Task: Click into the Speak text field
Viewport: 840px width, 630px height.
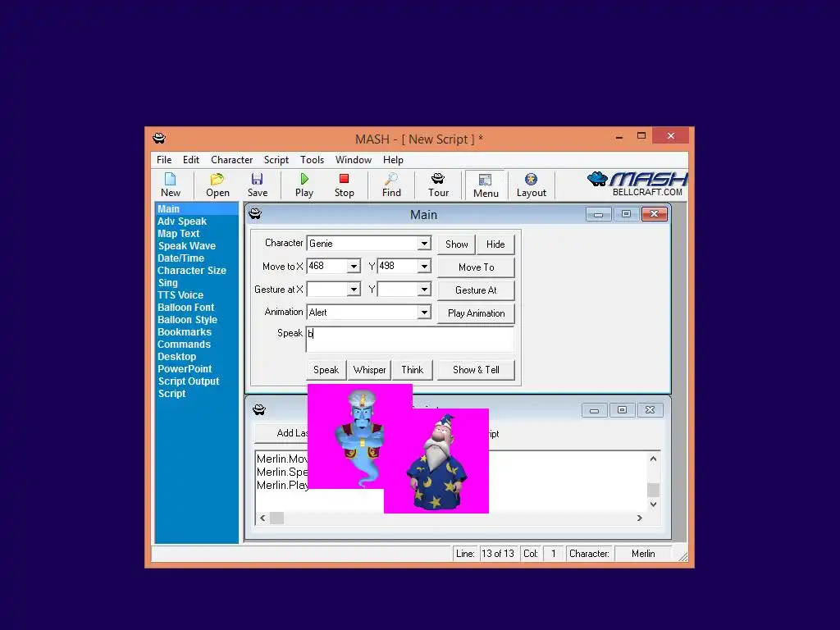Action: click(x=410, y=339)
